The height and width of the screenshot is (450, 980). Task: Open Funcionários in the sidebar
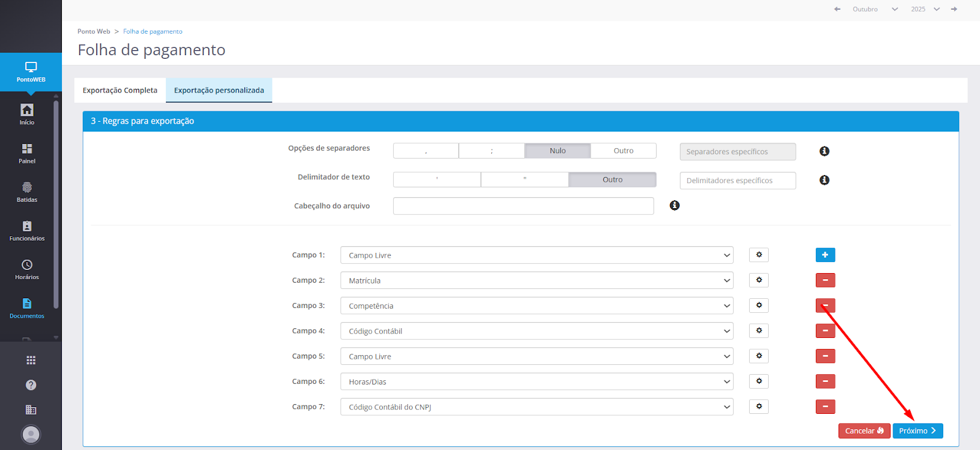point(27,230)
